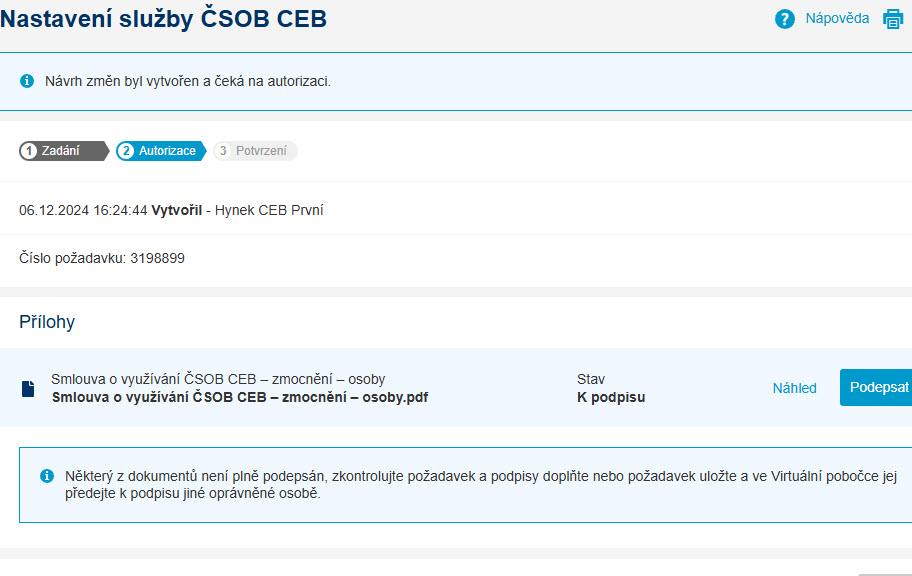Click Podepsat to sign the document
912x576 pixels.
point(876,387)
